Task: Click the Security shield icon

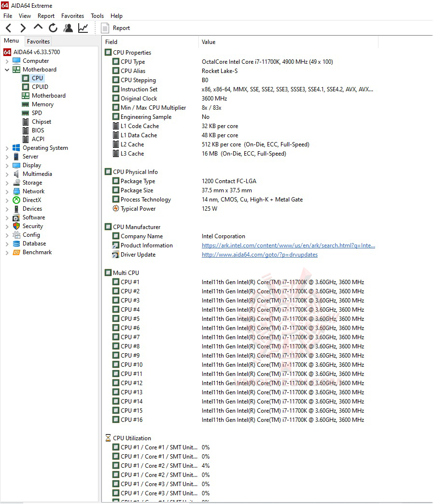Action: pos(16,226)
